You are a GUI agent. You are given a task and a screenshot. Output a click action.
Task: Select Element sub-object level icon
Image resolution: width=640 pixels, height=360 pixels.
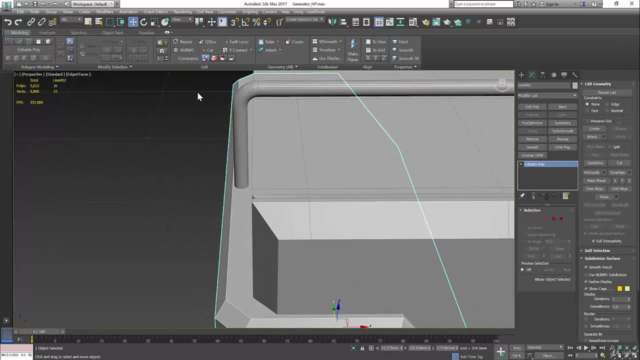(x=561, y=219)
